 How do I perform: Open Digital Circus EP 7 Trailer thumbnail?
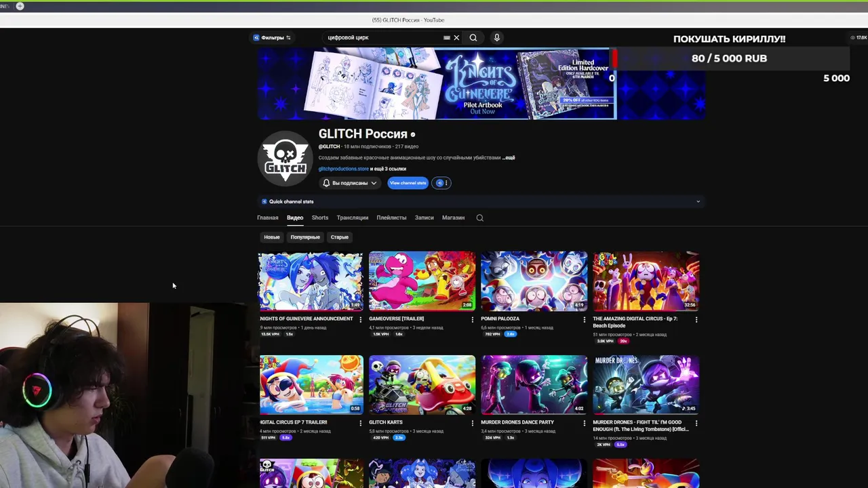(x=311, y=384)
